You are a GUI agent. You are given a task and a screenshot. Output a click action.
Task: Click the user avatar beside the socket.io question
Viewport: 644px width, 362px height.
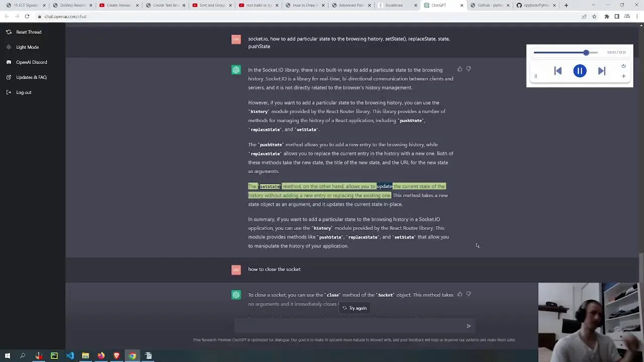click(x=236, y=39)
